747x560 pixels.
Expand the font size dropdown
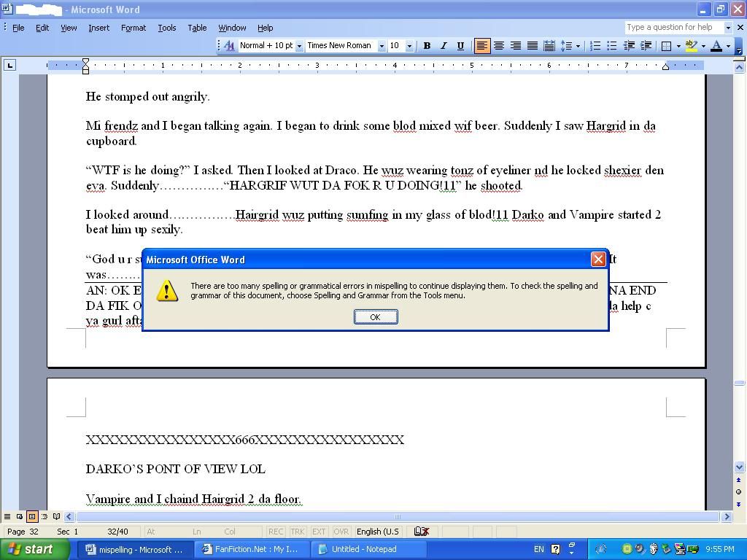point(409,46)
